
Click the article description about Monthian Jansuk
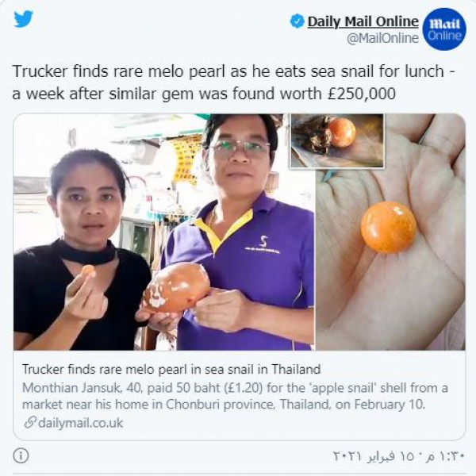(x=235, y=396)
